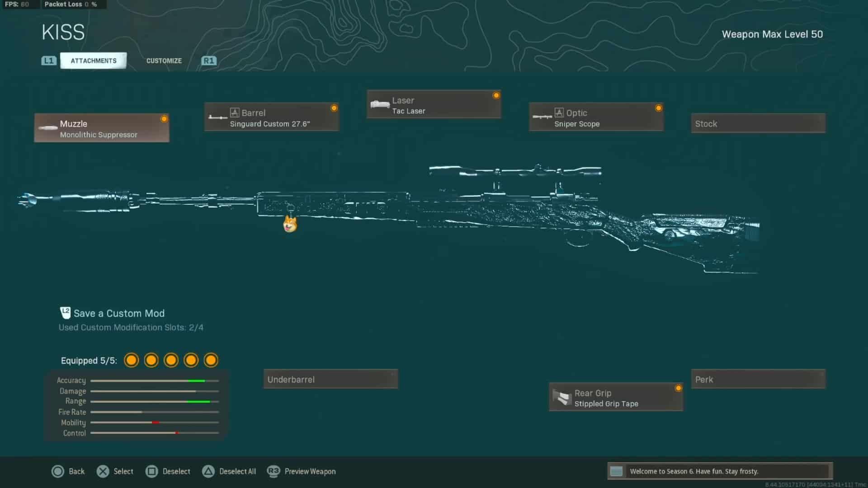Image resolution: width=868 pixels, height=488 pixels.
Task: Click the Back circle button icon
Action: [58, 471]
